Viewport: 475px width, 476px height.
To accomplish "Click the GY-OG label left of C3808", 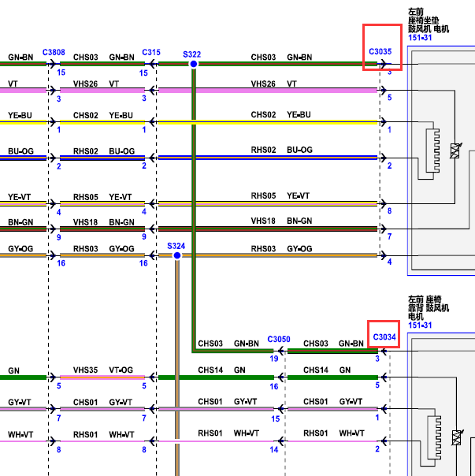I will (20, 249).
